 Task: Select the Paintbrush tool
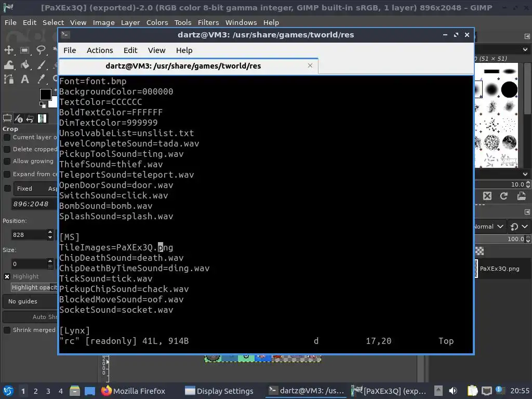tap(41, 65)
